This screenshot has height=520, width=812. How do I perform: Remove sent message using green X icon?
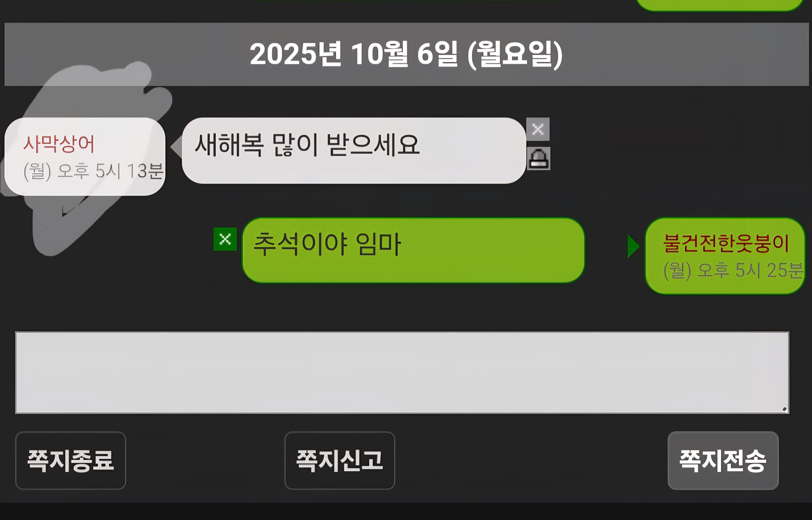click(x=225, y=239)
